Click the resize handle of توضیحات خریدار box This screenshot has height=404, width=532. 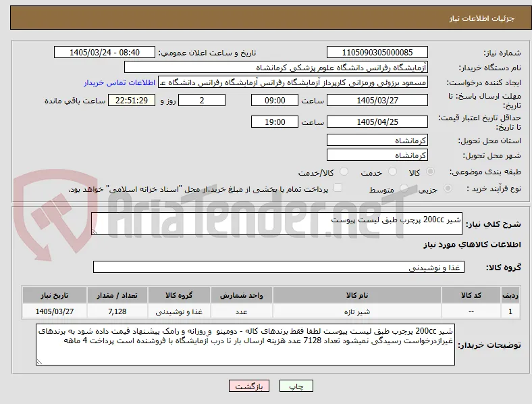click(x=39, y=362)
